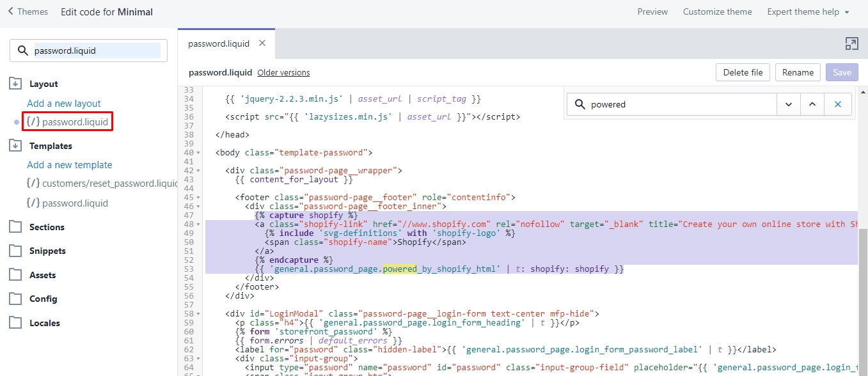The width and height of the screenshot is (868, 376).
Task: Click the jquery-2.2.3.min.js code line
Action: click(352, 99)
